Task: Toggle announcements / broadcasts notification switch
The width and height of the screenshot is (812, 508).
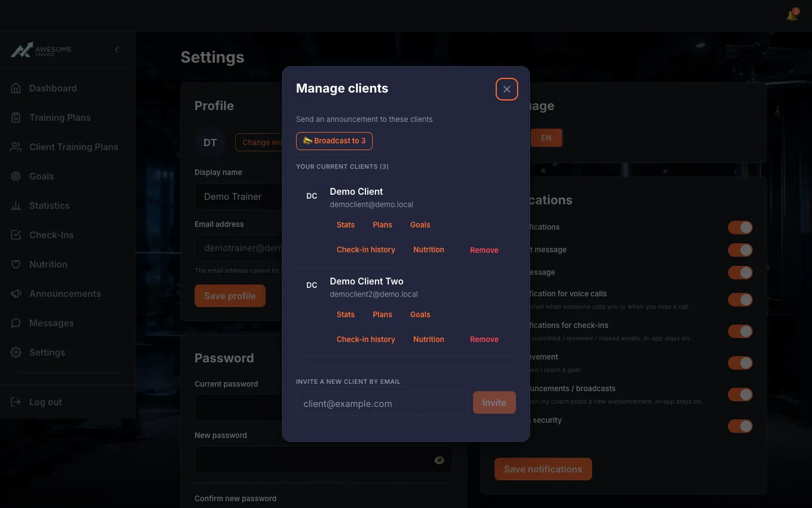Action: 740,395
